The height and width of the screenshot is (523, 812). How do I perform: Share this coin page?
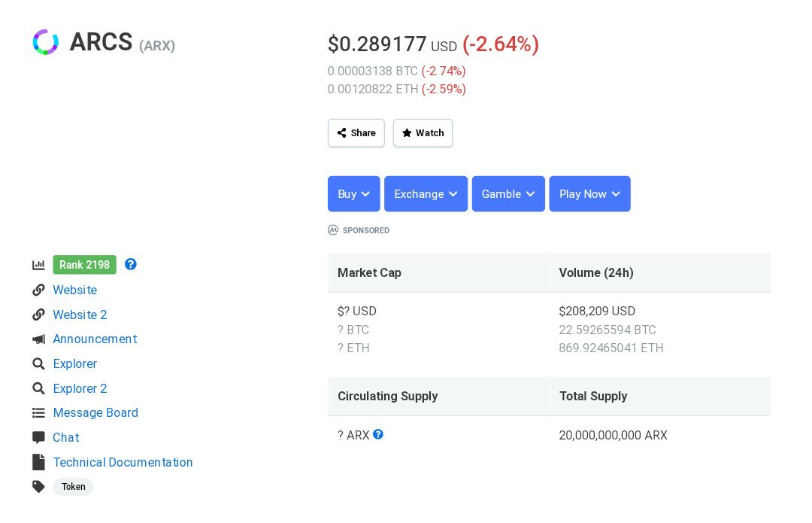pos(356,133)
